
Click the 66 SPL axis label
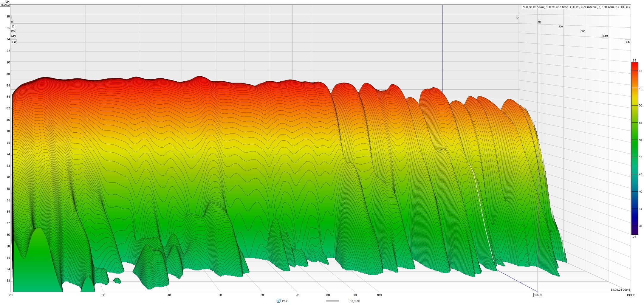(x=8, y=200)
